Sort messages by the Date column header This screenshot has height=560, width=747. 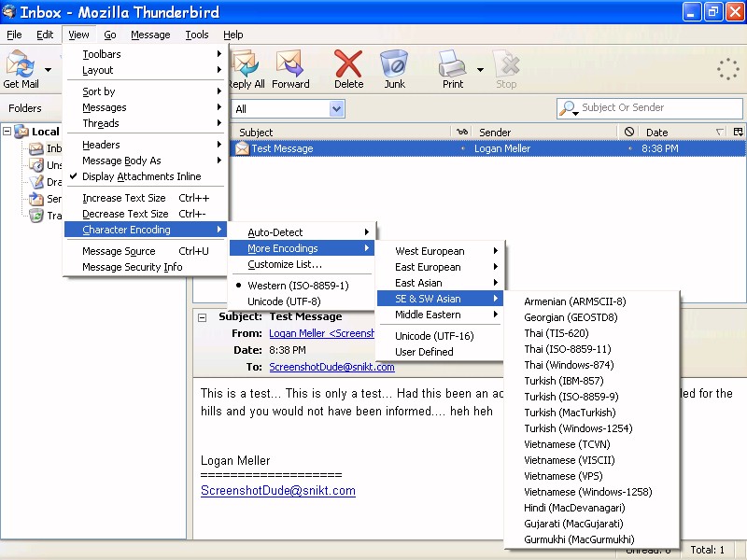[x=682, y=132]
